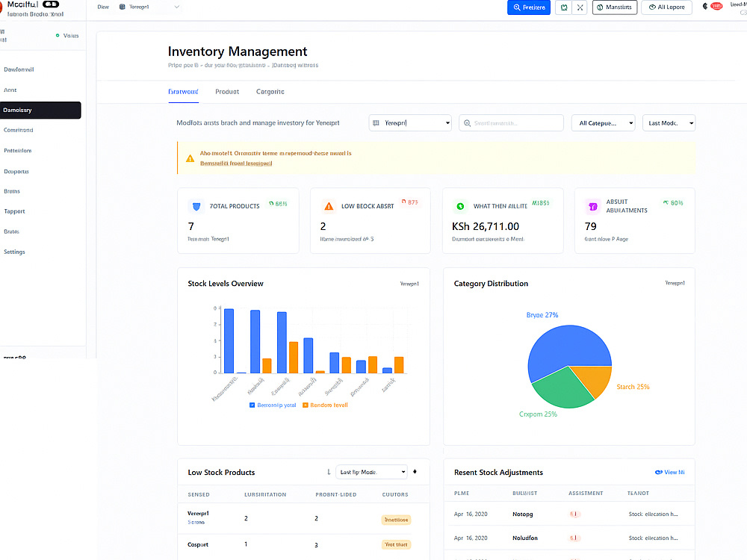Select the Fratwoud tab

click(x=184, y=91)
